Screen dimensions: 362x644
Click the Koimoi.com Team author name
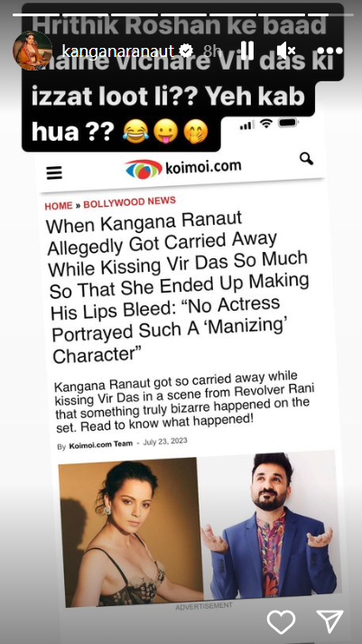click(100, 444)
